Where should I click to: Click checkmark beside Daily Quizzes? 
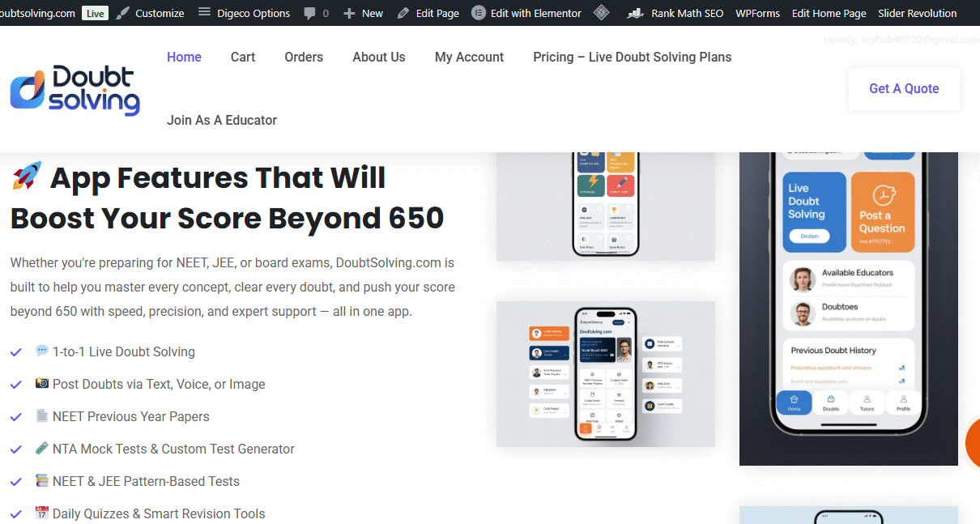[15, 514]
